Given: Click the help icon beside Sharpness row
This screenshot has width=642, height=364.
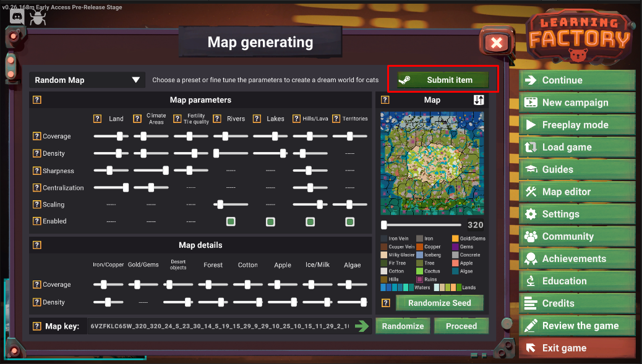Looking at the screenshot, I should (37, 171).
